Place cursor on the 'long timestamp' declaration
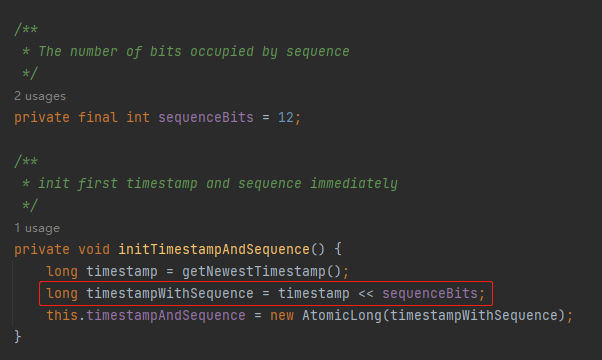602x360 pixels. tap(102, 271)
